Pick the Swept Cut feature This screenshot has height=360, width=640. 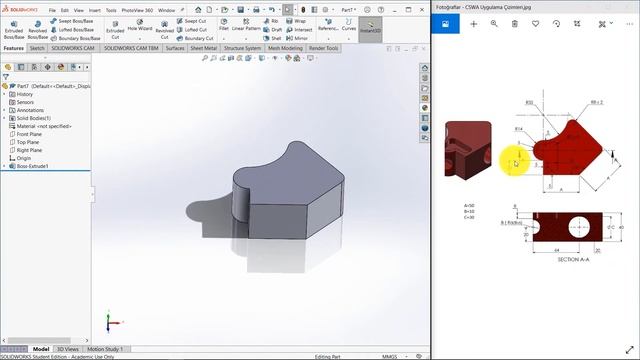pos(191,21)
